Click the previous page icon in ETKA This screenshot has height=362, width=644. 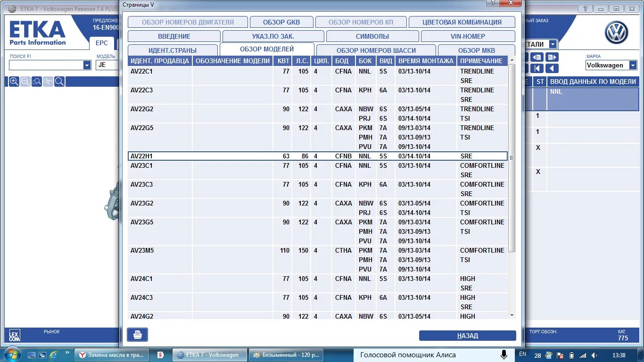[x=537, y=57]
